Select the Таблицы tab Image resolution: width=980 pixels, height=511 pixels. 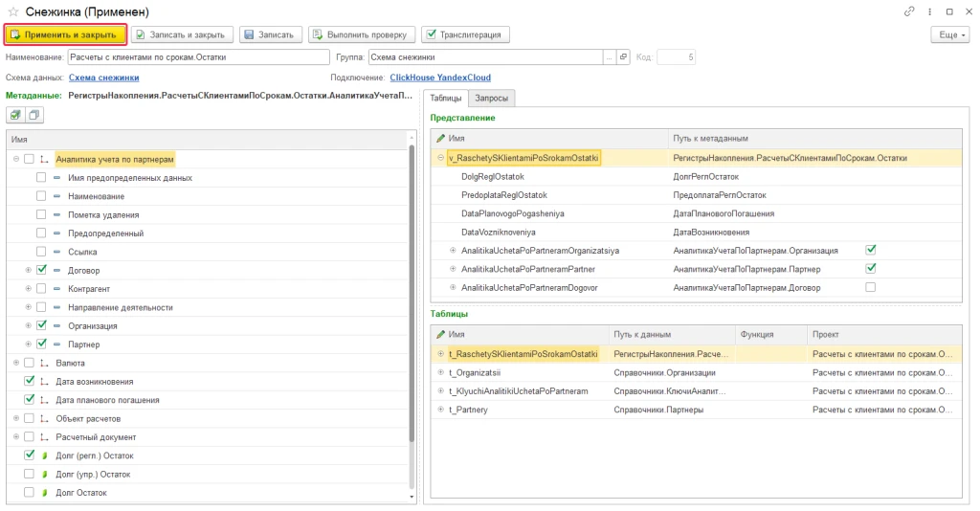point(445,98)
